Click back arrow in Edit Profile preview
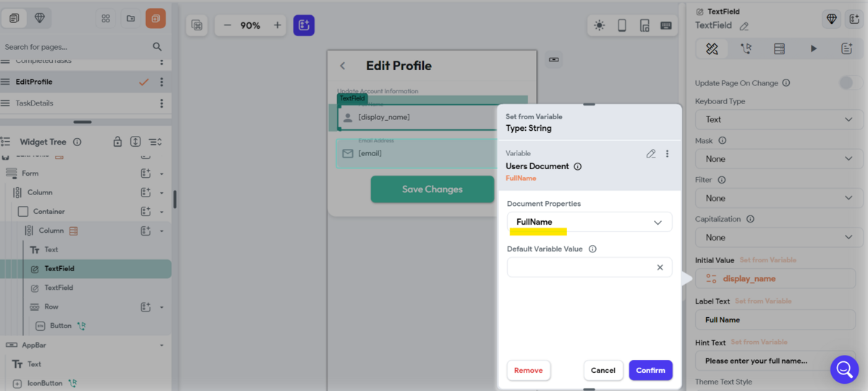This screenshot has height=391, width=868. (342, 66)
